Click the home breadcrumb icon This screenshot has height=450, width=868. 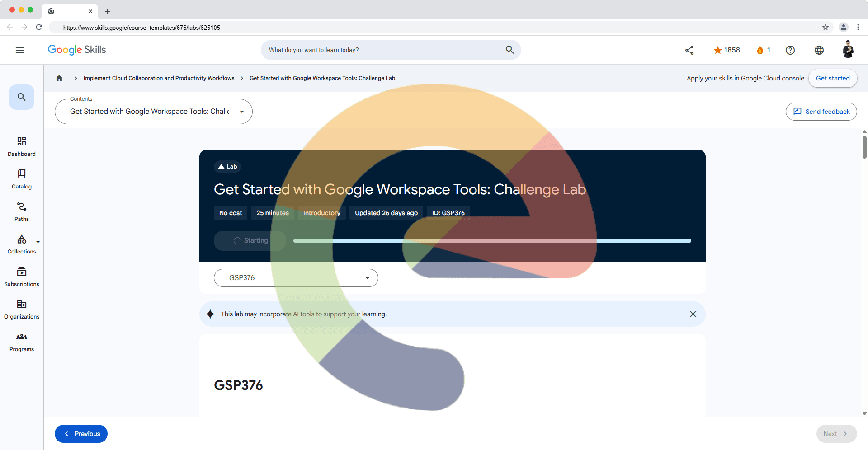tap(59, 78)
